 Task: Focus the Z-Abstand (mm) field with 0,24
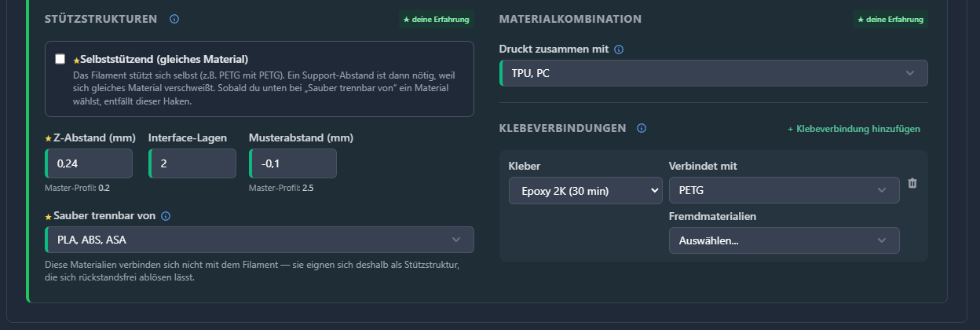tap(90, 163)
